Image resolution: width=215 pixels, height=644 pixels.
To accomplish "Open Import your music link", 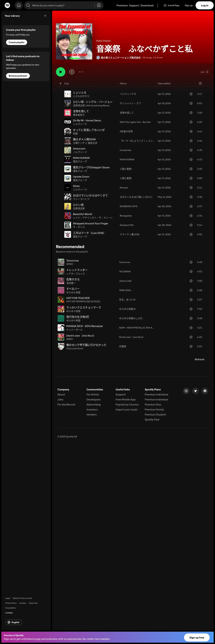I will coord(126,409).
